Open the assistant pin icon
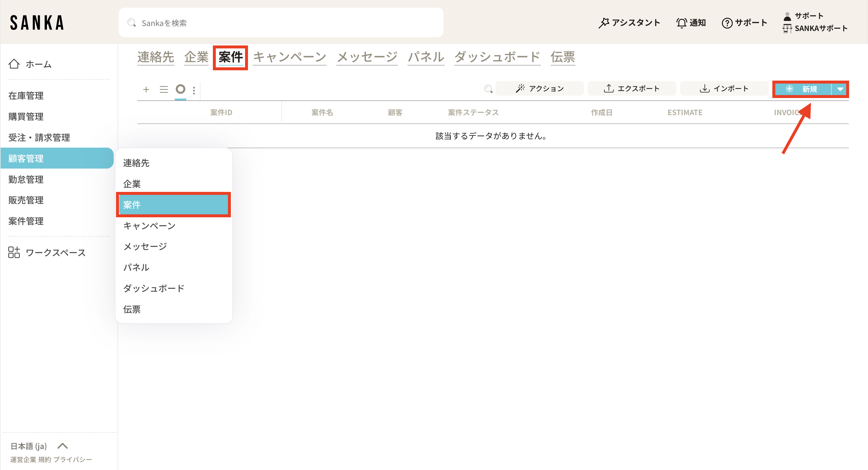 [603, 23]
